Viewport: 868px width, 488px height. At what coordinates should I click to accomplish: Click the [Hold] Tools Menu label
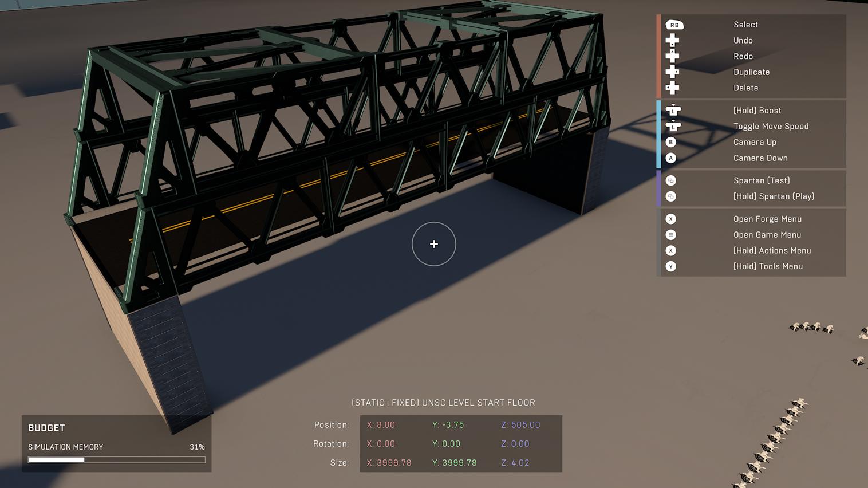pyautogui.click(x=768, y=266)
